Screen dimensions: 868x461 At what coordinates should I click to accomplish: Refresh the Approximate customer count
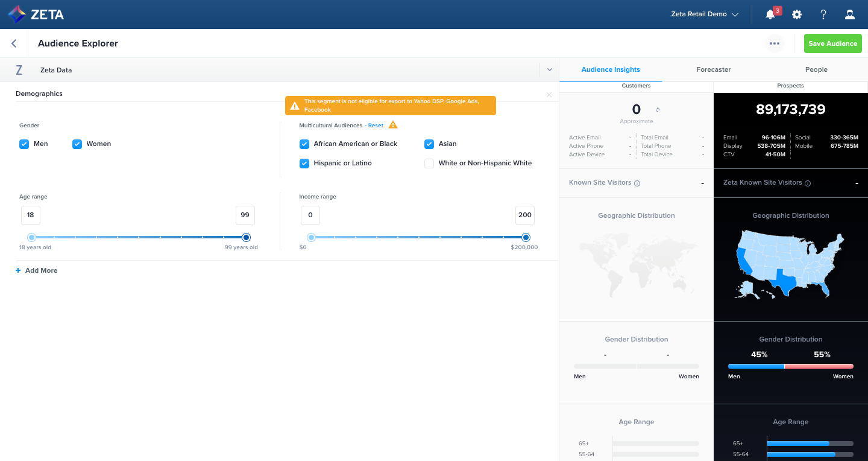coord(657,109)
